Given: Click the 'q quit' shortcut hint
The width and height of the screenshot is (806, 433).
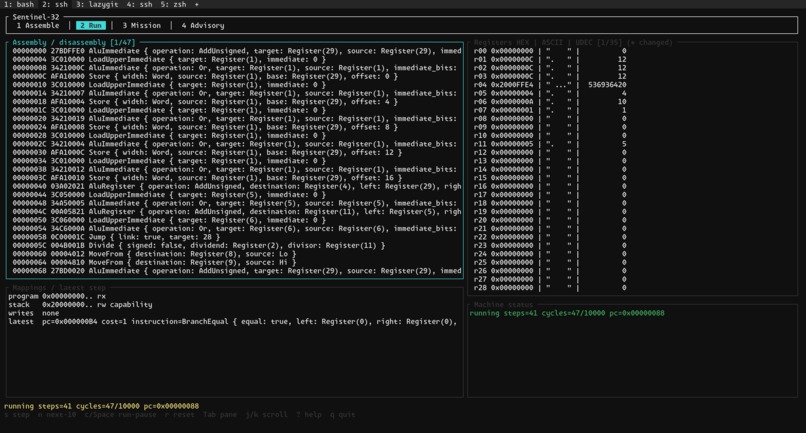Looking at the screenshot, I should click(x=342, y=414).
